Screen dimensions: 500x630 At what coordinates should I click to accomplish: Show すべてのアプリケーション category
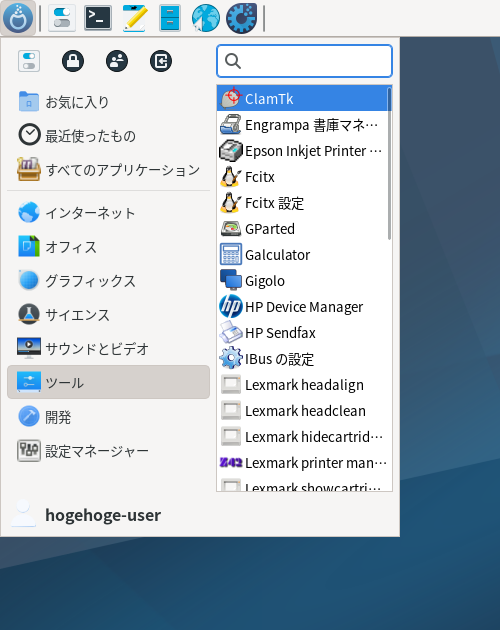point(109,170)
